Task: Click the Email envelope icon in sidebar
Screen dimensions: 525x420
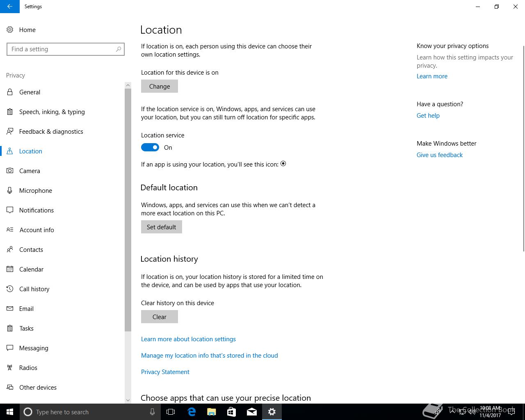Action: pos(10,308)
